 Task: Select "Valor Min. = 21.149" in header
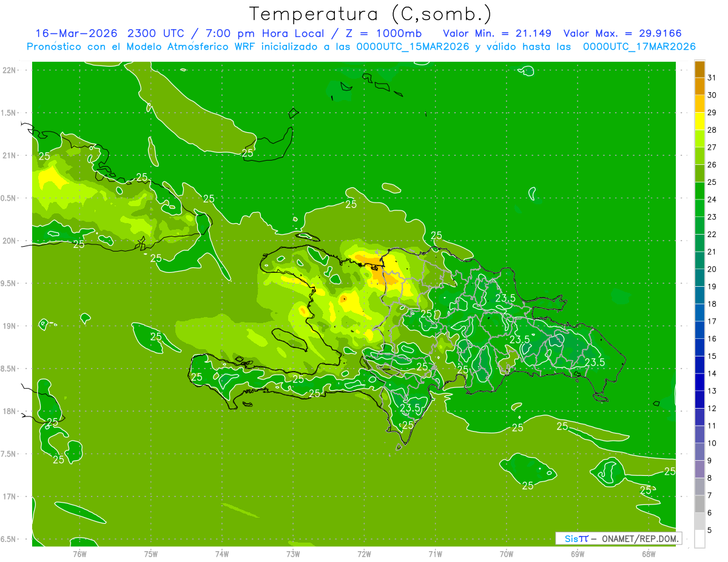tap(497, 33)
